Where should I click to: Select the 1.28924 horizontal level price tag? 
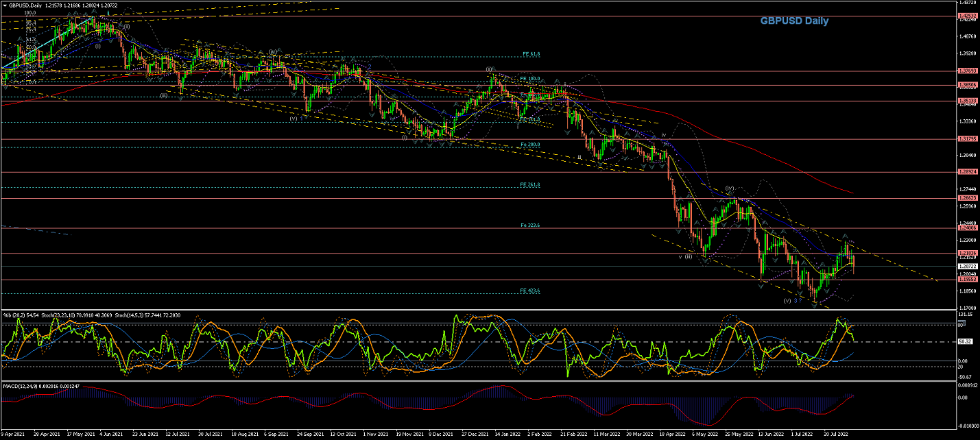[x=968, y=172]
